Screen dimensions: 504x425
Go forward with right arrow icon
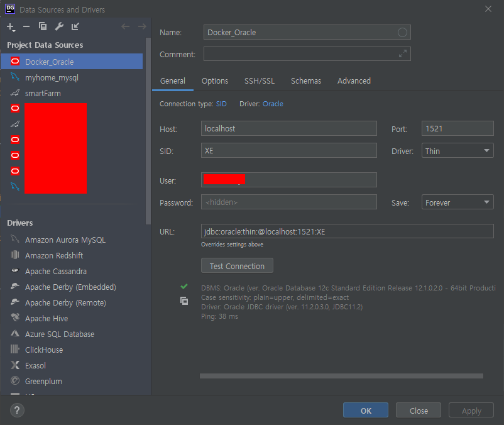(142, 26)
